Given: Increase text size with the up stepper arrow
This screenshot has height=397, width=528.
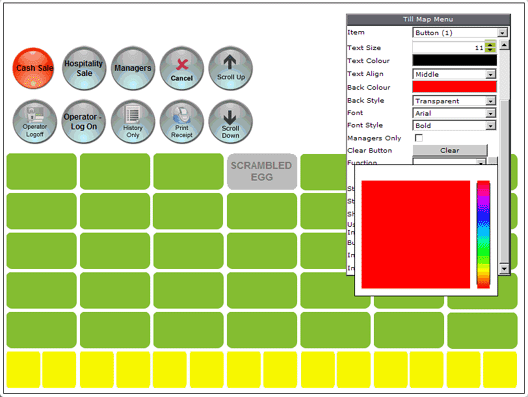Looking at the screenshot, I should click(x=490, y=44).
